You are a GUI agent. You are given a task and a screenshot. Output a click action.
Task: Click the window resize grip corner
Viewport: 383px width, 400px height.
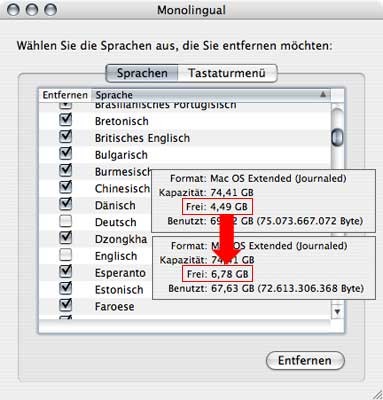click(377, 394)
